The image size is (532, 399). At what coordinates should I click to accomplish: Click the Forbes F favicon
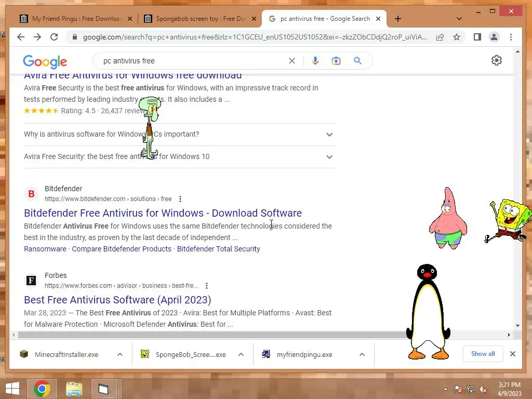point(31,281)
